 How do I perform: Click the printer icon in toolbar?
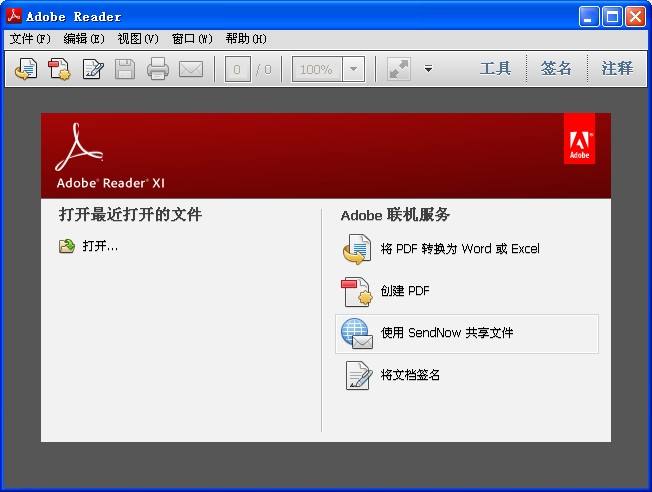coord(158,69)
